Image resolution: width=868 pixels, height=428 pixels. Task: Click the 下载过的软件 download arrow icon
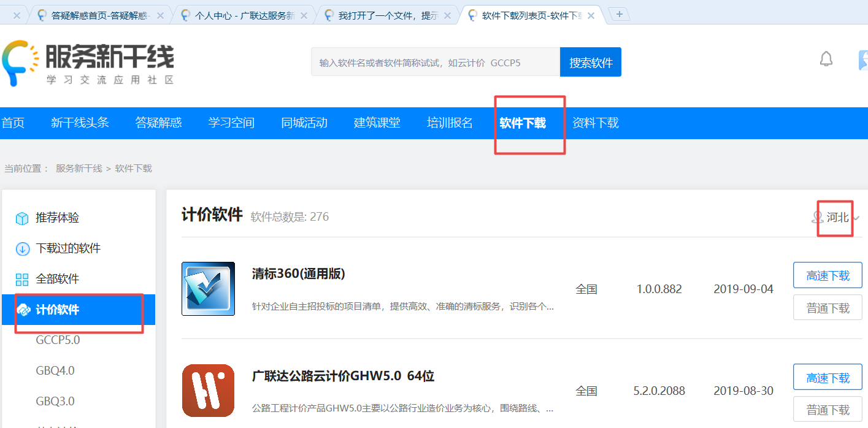(x=22, y=249)
